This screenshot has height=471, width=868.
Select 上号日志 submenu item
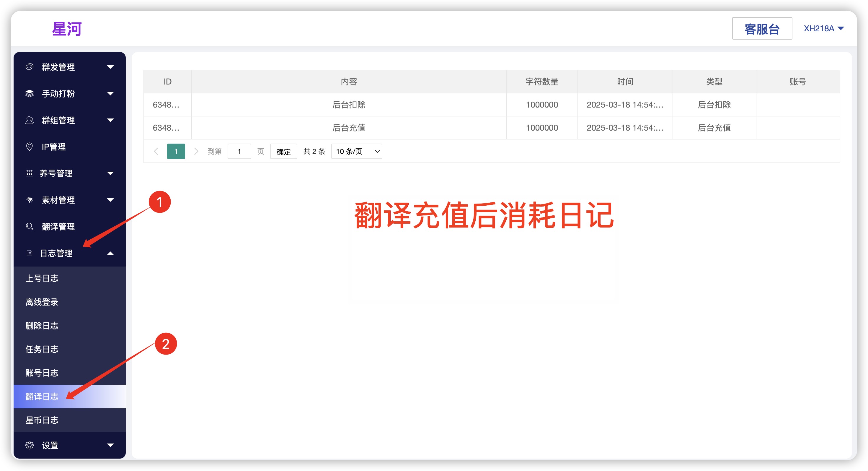tap(42, 278)
